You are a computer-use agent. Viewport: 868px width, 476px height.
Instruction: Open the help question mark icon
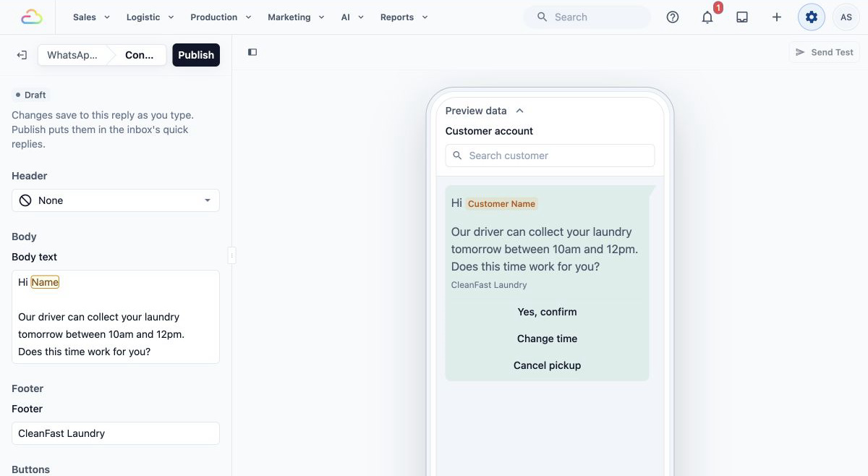tap(673, 17)
